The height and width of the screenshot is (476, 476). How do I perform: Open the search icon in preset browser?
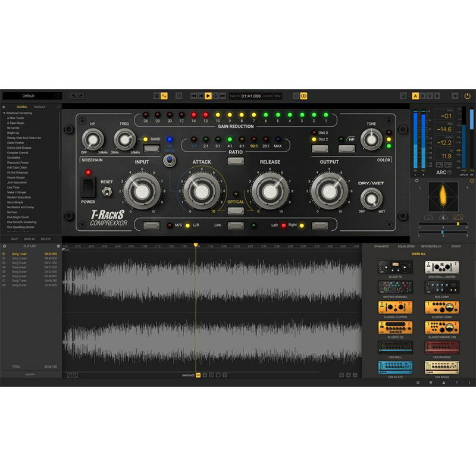(58, 107)
